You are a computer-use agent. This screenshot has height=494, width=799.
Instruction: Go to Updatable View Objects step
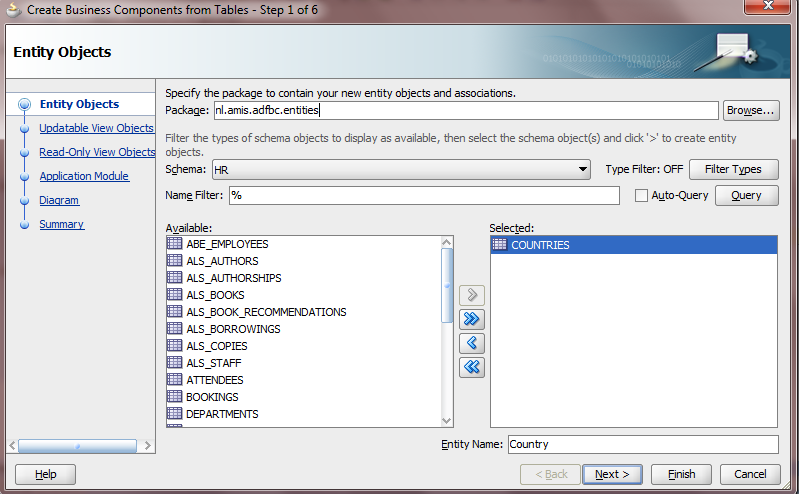click(96, 128)
